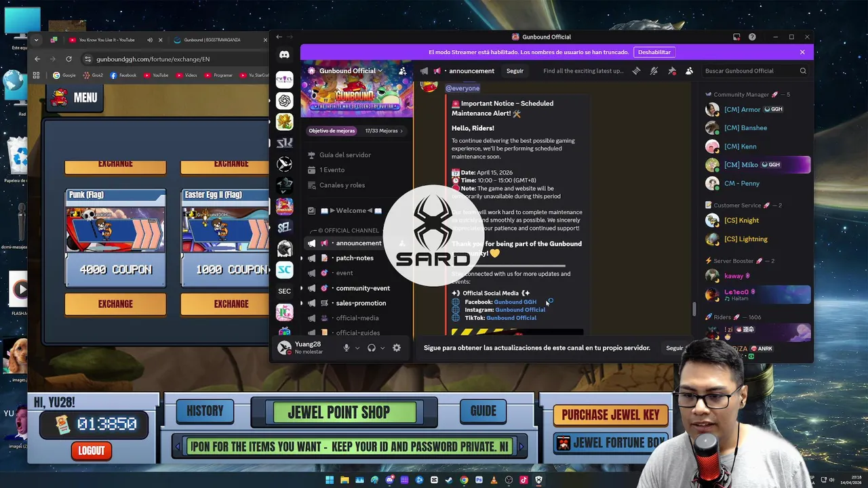Screen dimensions: 868x488
Task: Open the patch-notes channel
Action: (x=354, y=258)
